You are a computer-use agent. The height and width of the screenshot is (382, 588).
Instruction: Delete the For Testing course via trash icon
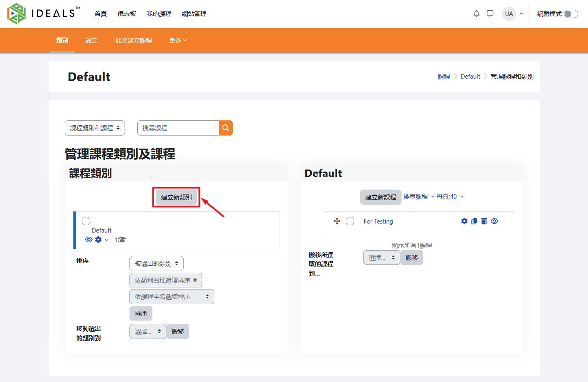point(484,221)
